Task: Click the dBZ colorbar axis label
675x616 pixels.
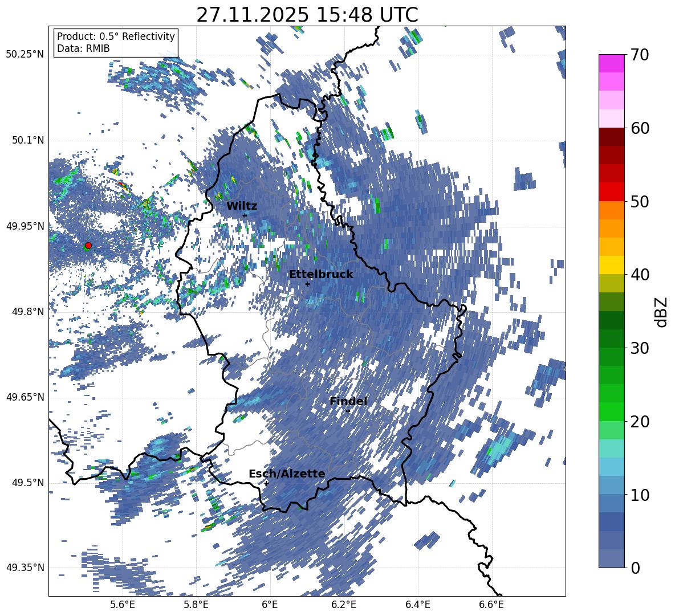Action: (x=661, y=312)
